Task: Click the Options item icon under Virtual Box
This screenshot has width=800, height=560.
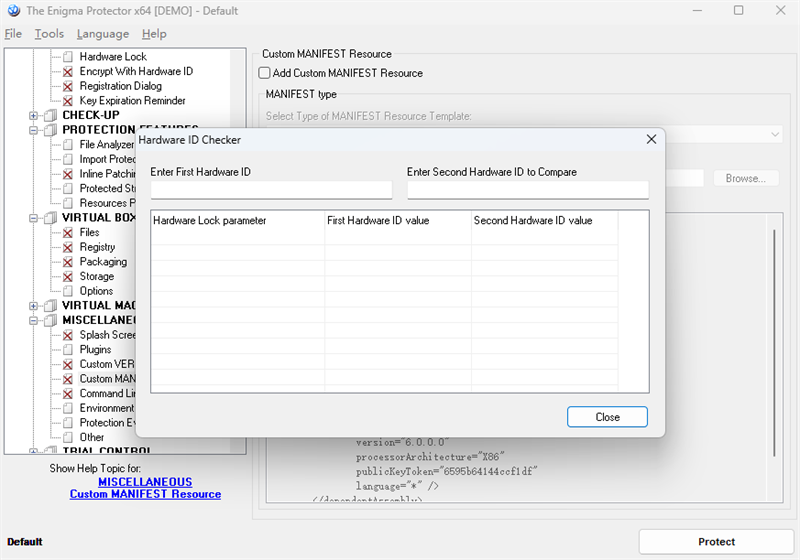Action: (x=68, y=291)
